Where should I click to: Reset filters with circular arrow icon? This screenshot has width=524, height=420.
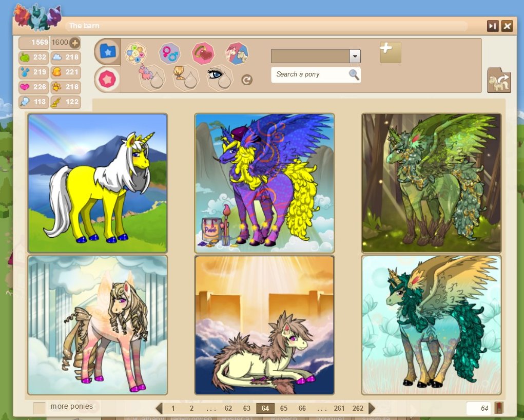(x=247, y=80)
